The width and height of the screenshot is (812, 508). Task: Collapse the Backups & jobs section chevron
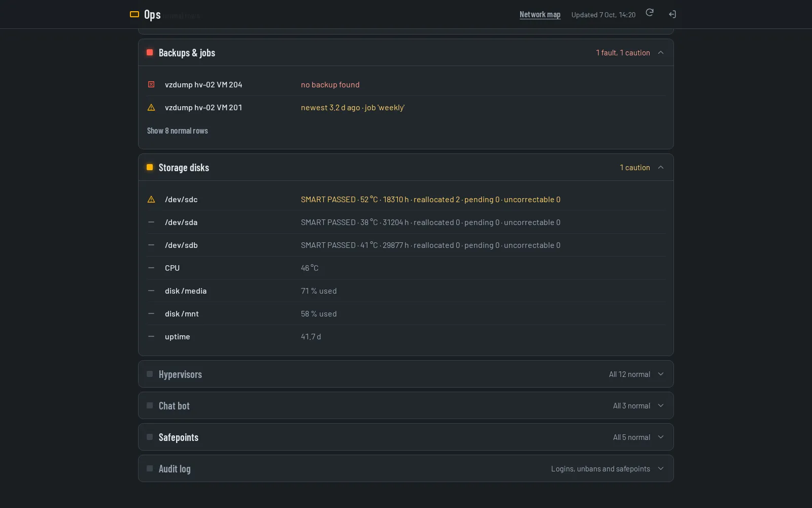coord(661,52)
